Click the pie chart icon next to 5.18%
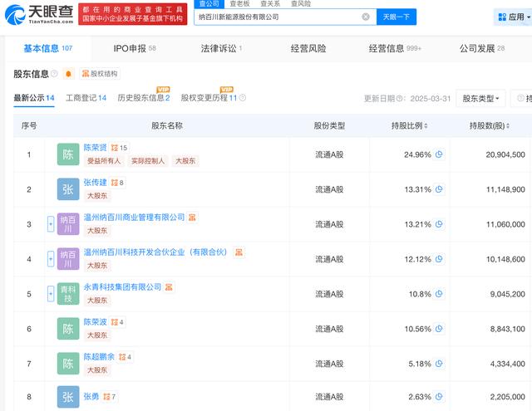532x411 pixels. (x=439, y=364)
